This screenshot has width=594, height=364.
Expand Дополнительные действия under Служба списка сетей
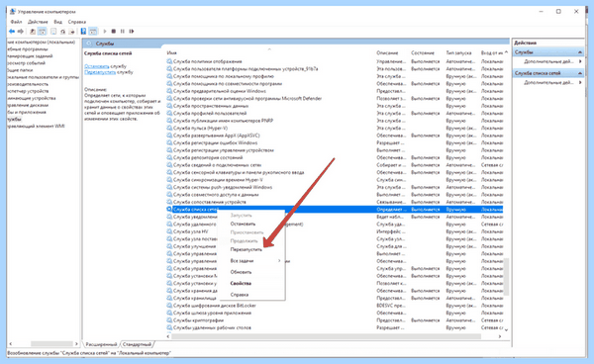pyautogui.click(x=548, y=82)
